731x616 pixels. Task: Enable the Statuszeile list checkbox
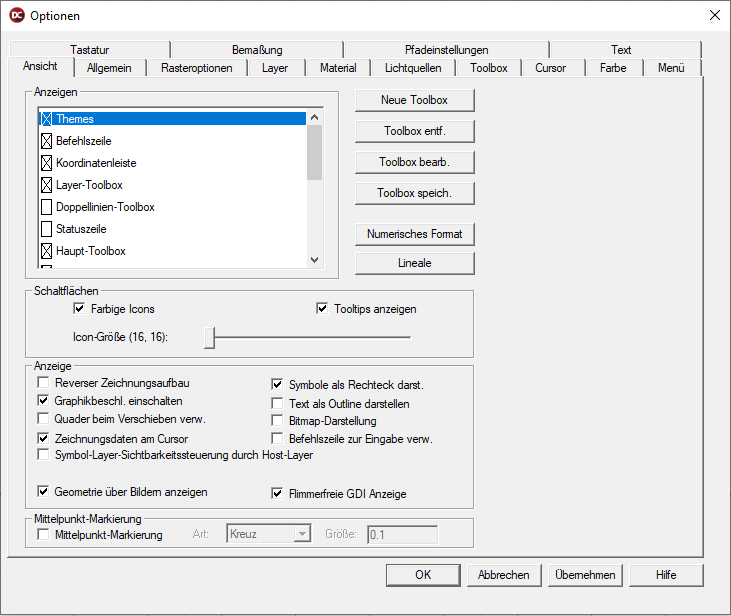point(46,229)
